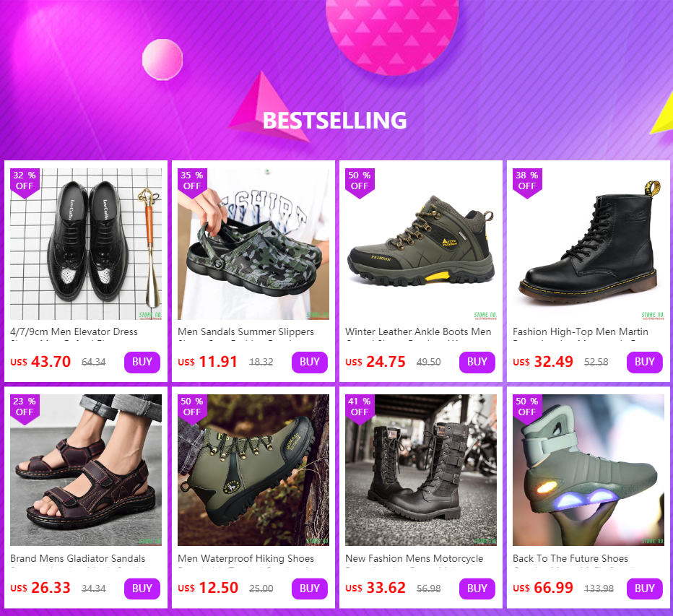Click the 32% OFF badge on dress shoes
Viewport: 673px width, 616px height.
tap(25, 182)
